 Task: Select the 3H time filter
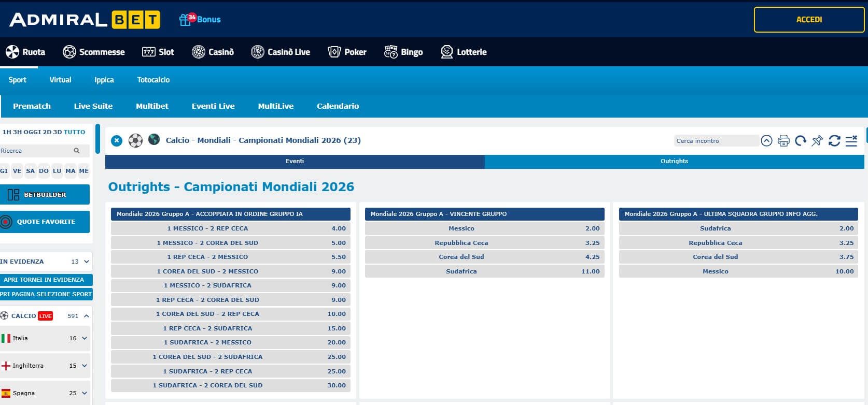click(x=17, y=132)
